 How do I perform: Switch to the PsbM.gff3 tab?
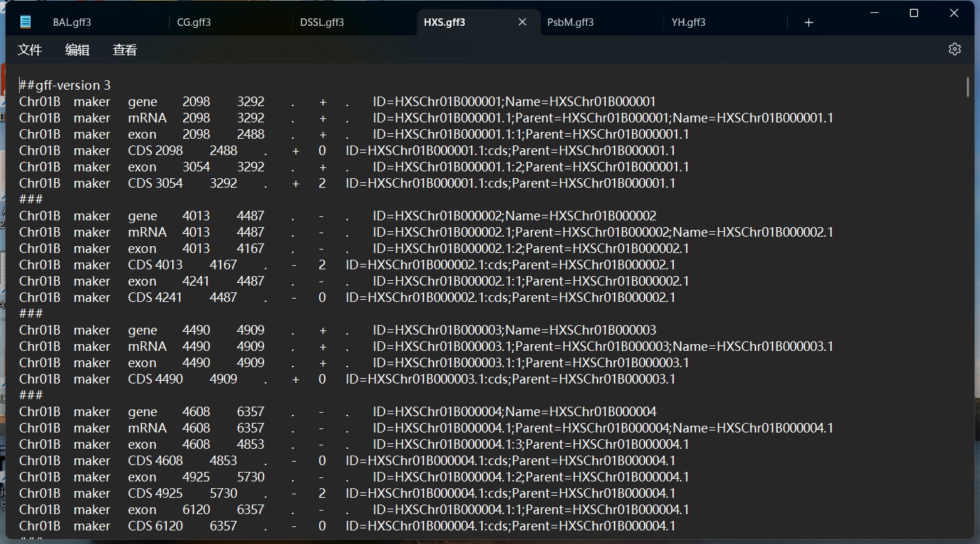[570, 22]
